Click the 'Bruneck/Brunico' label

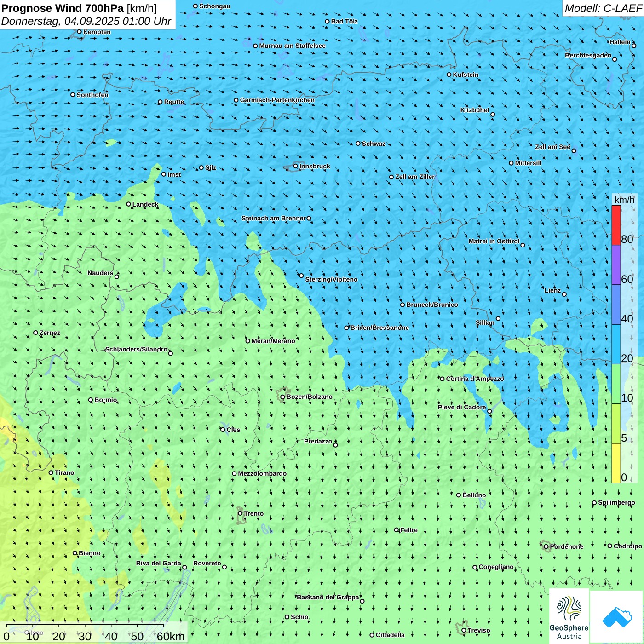coord(432,305)
